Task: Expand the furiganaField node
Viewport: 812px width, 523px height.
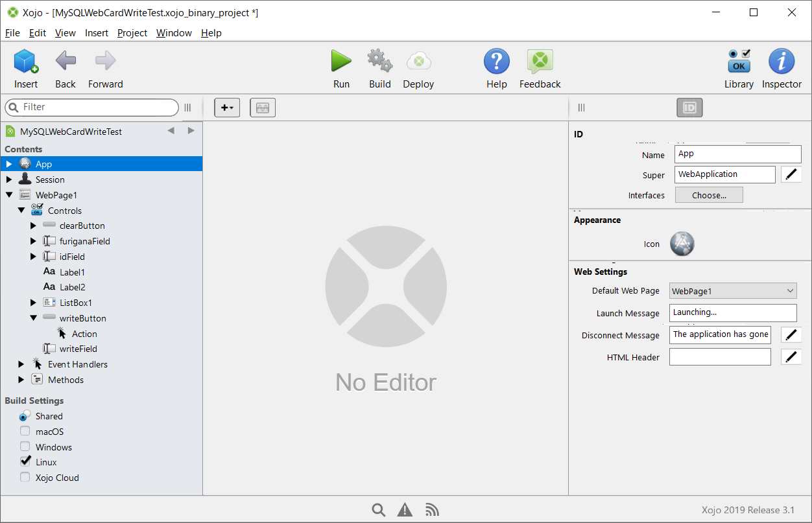Action: coord(34,241)
